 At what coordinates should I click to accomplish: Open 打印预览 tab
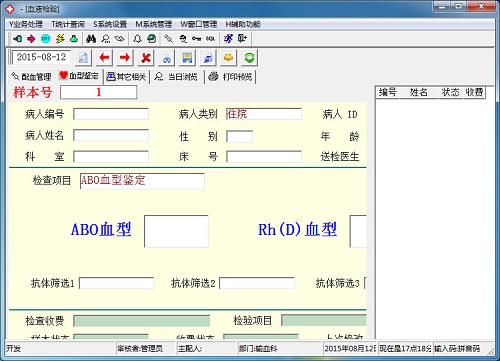pos(230,77)
